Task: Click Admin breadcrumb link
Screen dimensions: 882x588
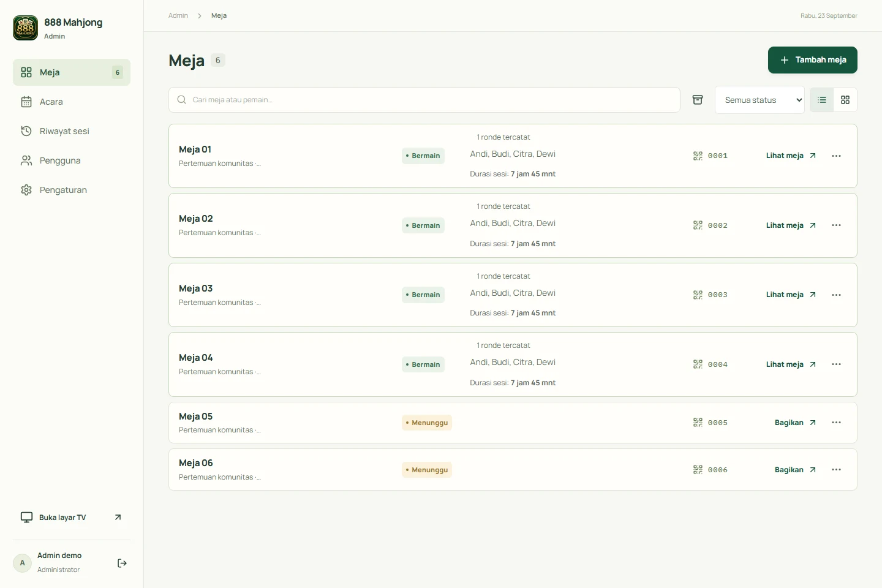Action: [x=178, y=15]
